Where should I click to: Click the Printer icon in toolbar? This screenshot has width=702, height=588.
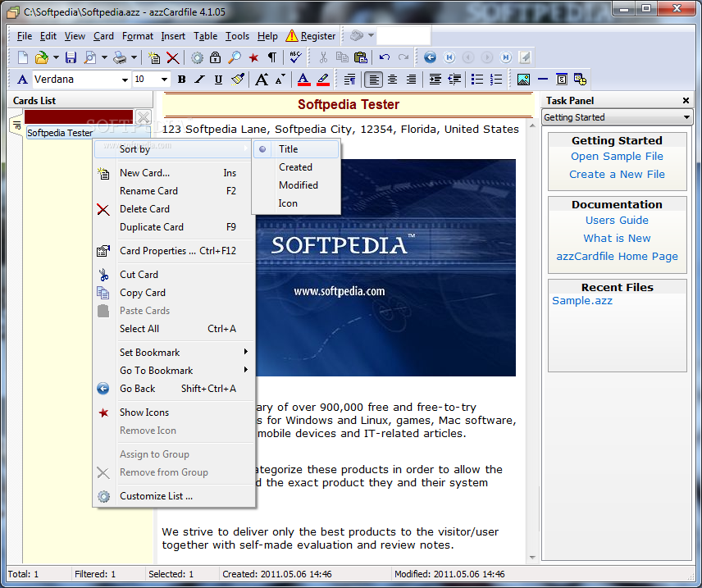click(120, 57)
